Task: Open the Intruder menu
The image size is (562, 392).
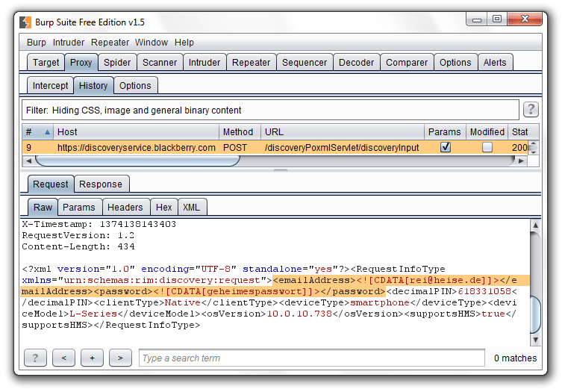Action: click(x=69, y=43)
